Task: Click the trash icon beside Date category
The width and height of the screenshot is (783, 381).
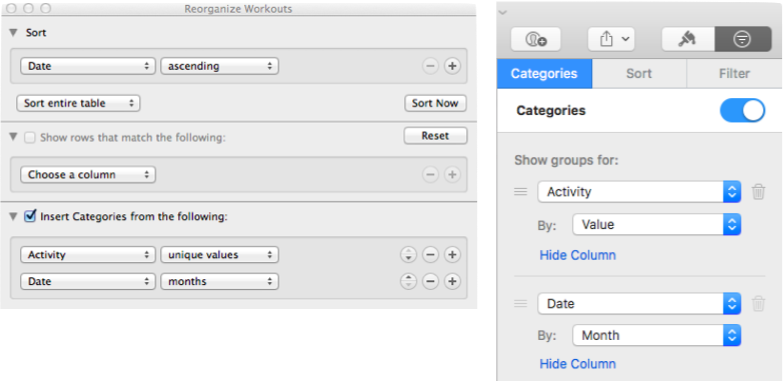Action: (x=758, y=304)
